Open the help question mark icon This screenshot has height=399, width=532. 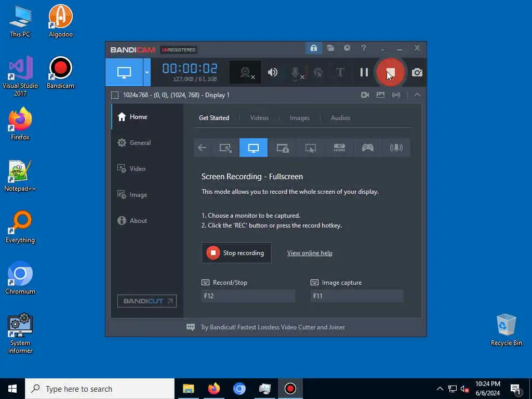tap(363, 48)
